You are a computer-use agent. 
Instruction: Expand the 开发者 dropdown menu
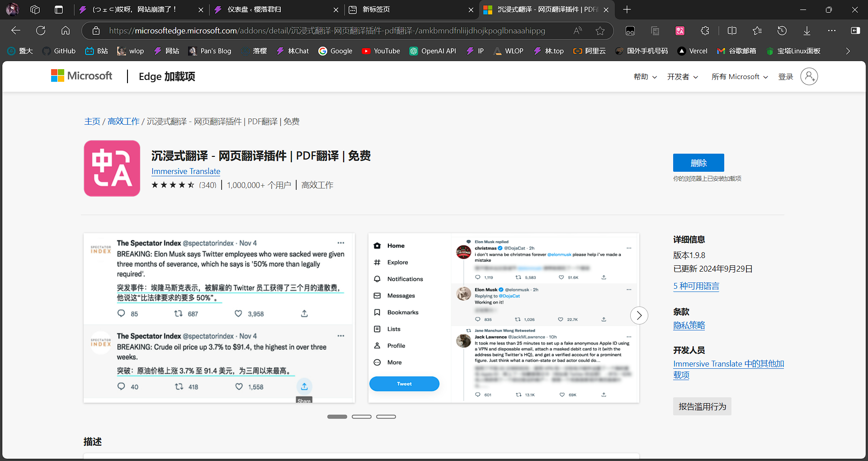tap(683, 77)
